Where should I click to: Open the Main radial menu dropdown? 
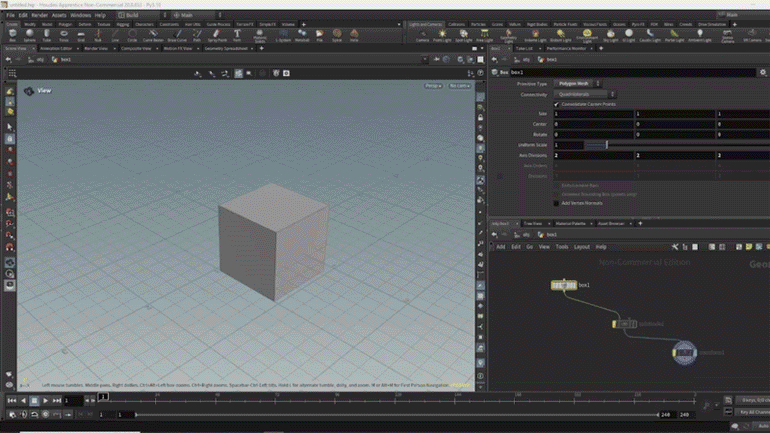[x=197, y=15]
